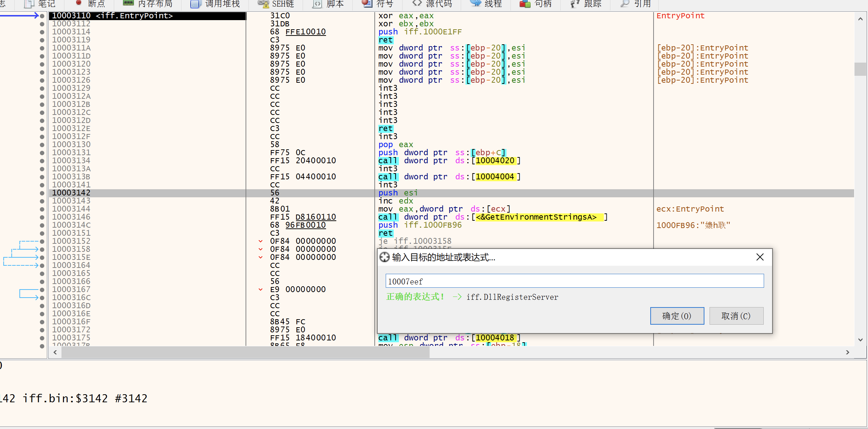Click the 'iff.DllRegisterServer' expression result
The height and width of the screenshot is (429, 868).
(512, 297)
